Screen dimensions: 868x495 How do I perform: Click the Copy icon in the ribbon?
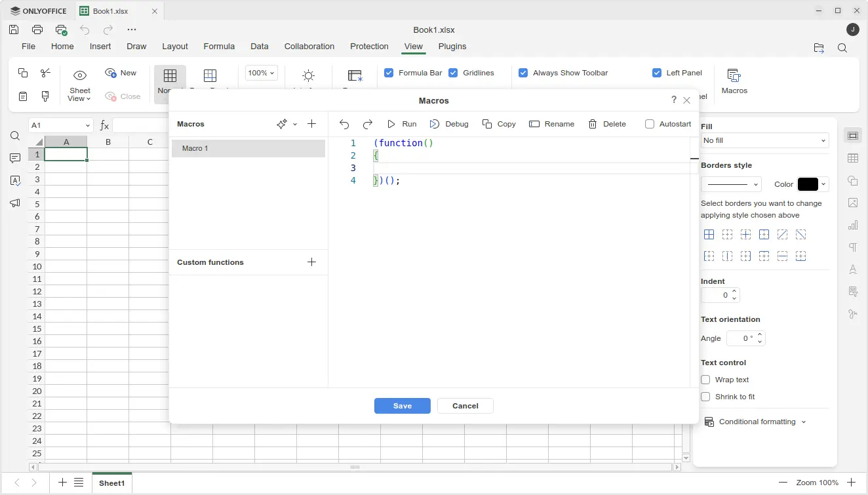23,73
